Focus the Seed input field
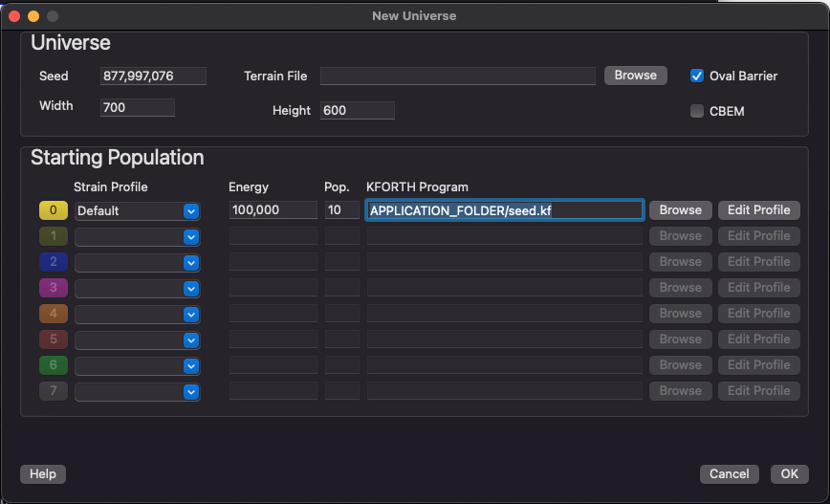Image resolution: width=830 pixels, height=504 pixels. pyautogui.click(x=153, y=76)
